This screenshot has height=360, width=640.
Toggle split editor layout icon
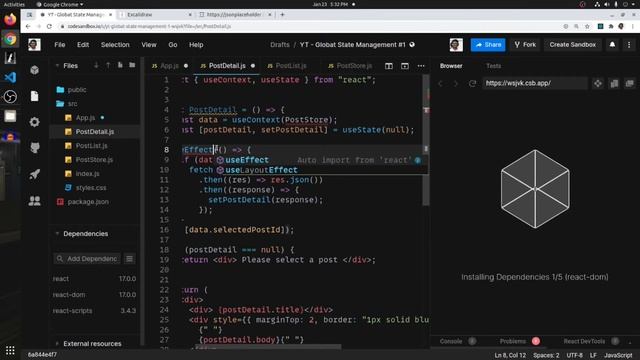pyautogui.click(x=389, y=66)
